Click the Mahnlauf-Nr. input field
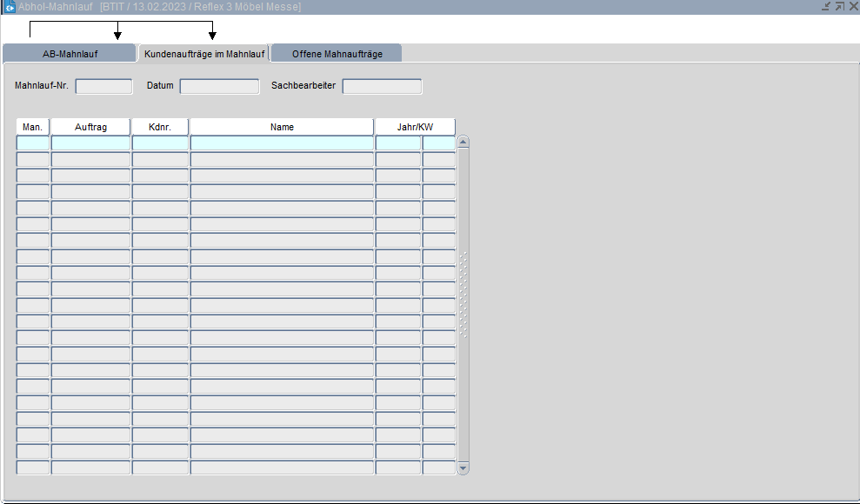The width and height of the screenshot is (860, 504). pos(103,86)
